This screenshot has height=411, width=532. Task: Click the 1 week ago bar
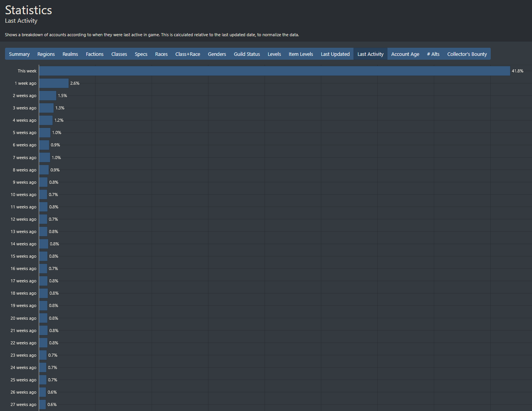click(54, 83)
